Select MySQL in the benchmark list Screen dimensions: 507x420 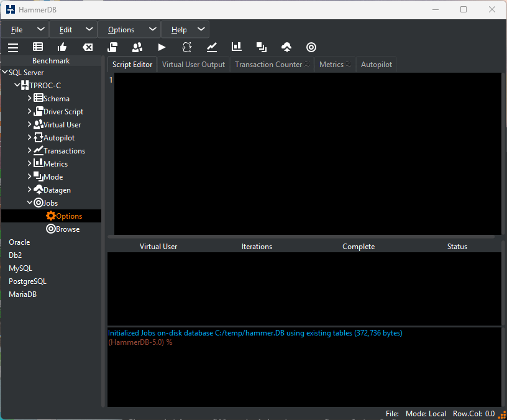(21, 268)
